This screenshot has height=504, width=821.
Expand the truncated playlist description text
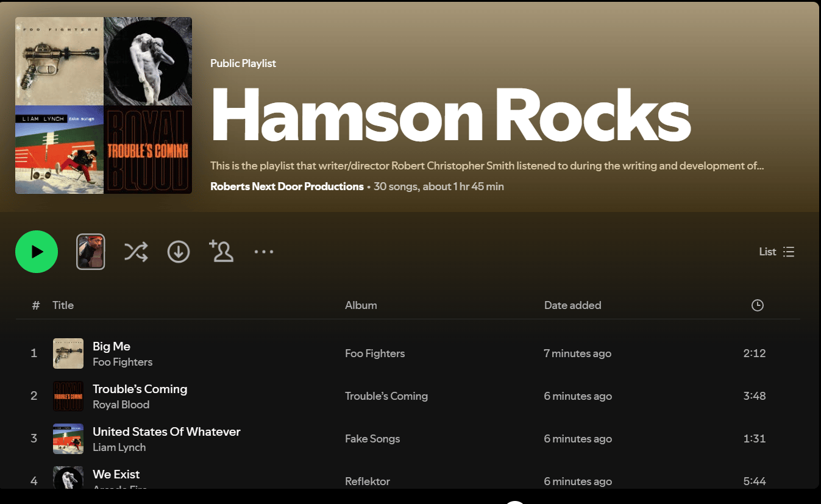point(487,166)
